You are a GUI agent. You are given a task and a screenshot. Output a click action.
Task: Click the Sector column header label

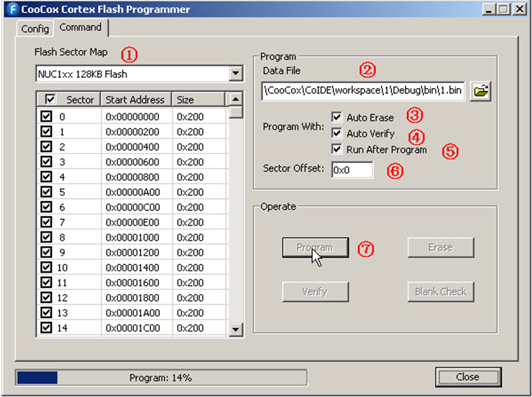pos(80,100)
